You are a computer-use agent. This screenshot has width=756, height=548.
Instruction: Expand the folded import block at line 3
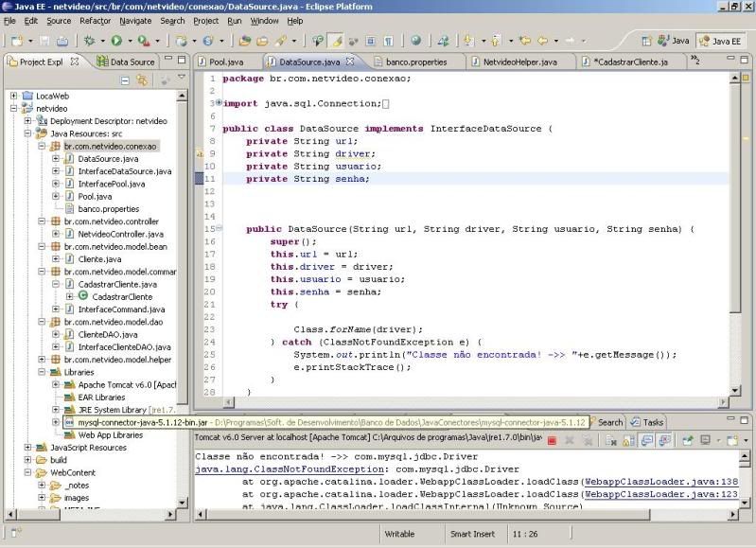(219, 103)
